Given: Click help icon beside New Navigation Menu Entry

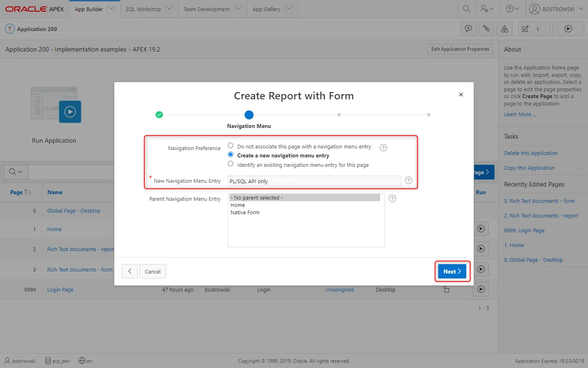Looking at the screenshot, I should point(408,181).
